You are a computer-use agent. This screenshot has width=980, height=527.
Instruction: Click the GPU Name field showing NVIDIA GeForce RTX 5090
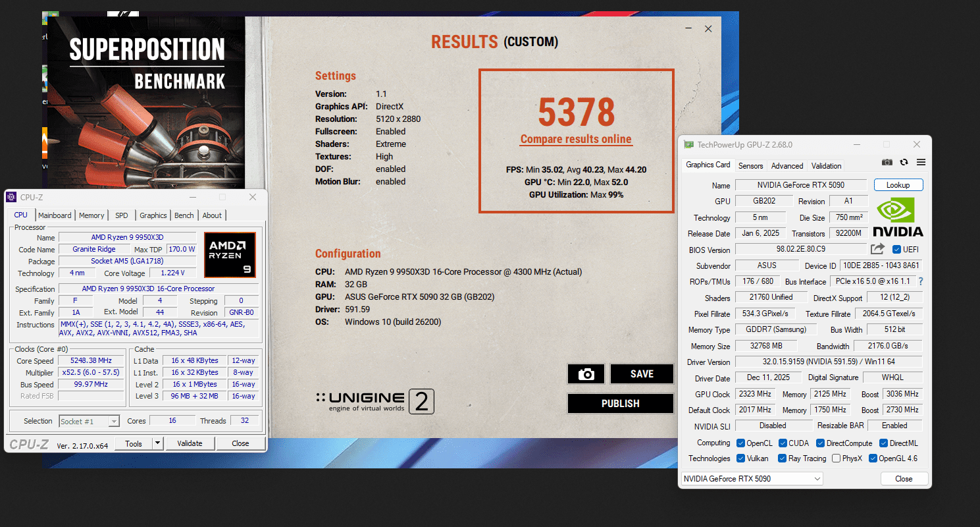[801, 185]
